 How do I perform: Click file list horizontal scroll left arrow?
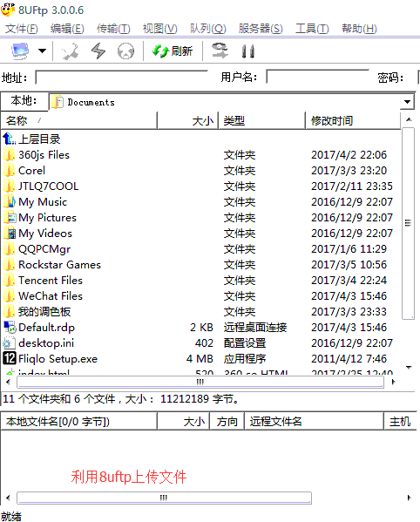tap(8, 382)
